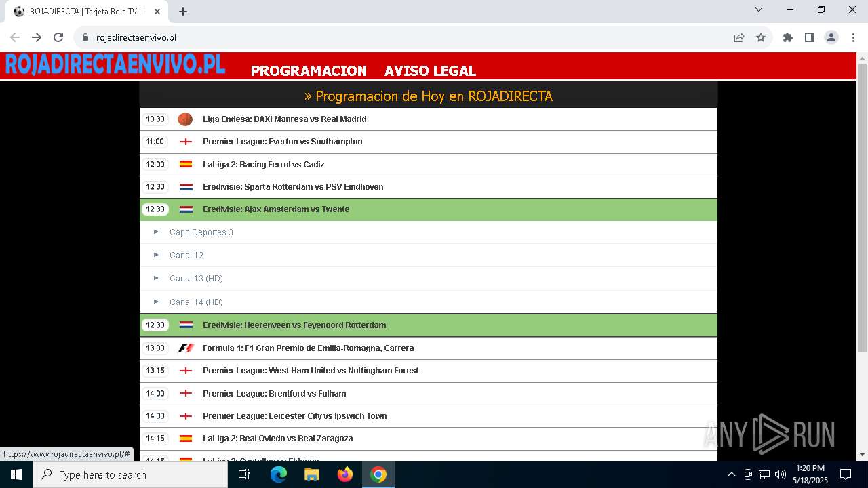Open a new browser tab
Viewport: 868px width, 488px height.
click(183, 12)
